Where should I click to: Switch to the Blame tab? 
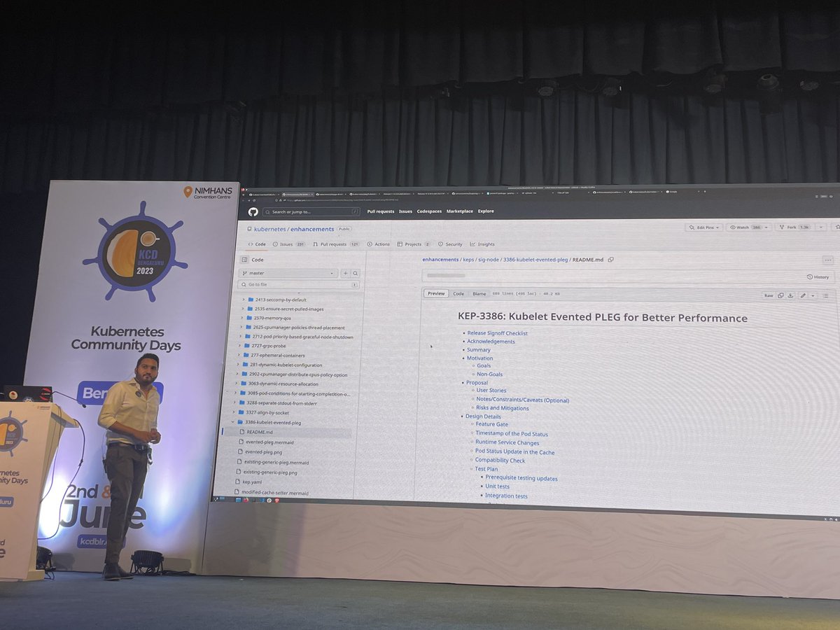(479, 293)
